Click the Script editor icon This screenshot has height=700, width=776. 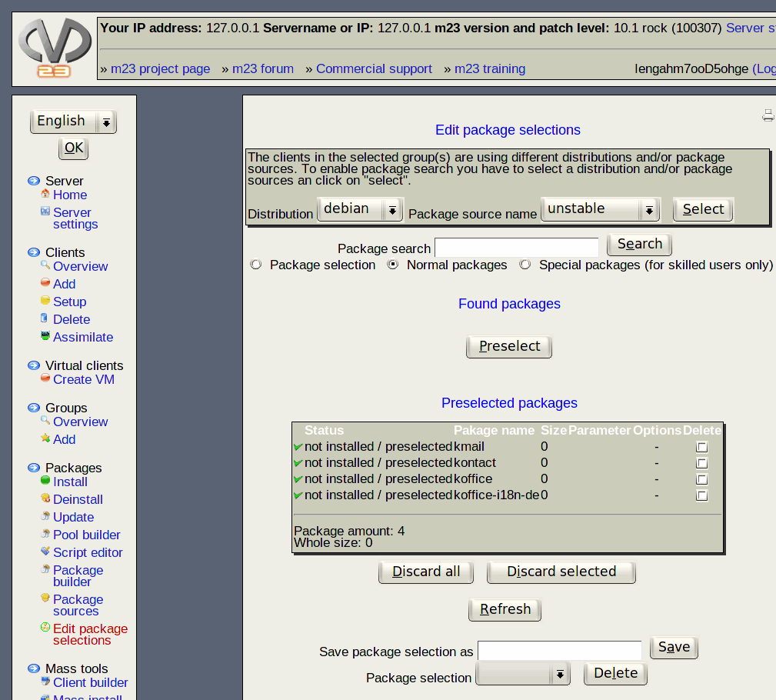click(45, 552)
